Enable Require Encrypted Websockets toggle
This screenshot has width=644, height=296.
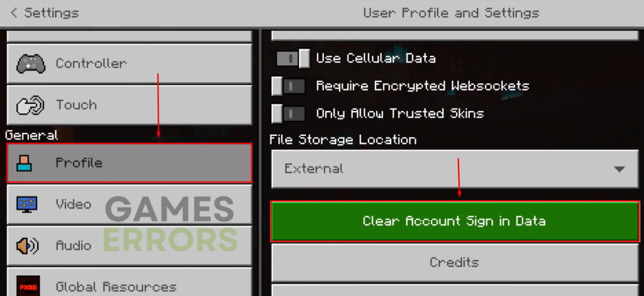288,86
